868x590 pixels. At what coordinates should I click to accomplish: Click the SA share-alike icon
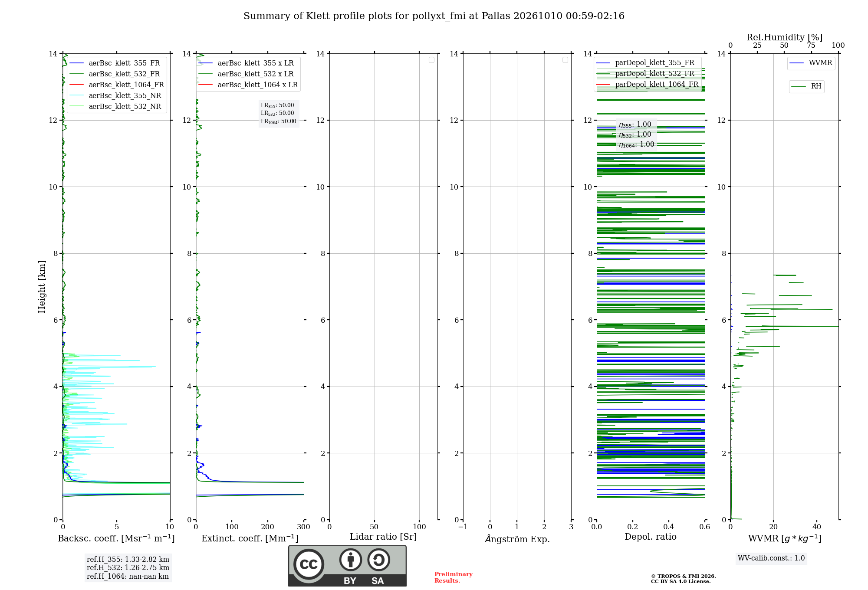(x=378, y=560)
